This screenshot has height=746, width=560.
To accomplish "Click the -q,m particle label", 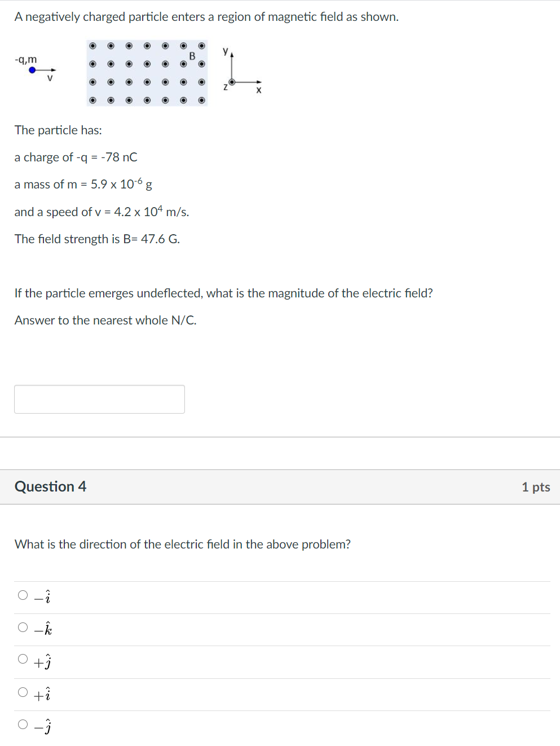I will click(26, 59).
